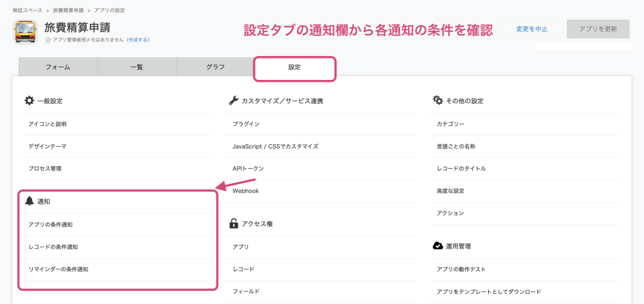Click the bell icon beside 通知
The width and height of the screenshot is (644, 304).
click(x=29, y=201)
